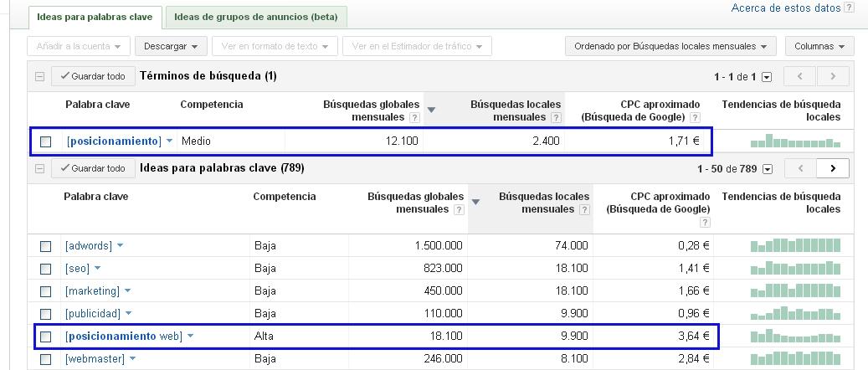The height and width of the screenshot is (370, 868).
Task: Switch to Ideas de grupos de anuncios tab
Action: pyautogui.click(x=256, y=18)
